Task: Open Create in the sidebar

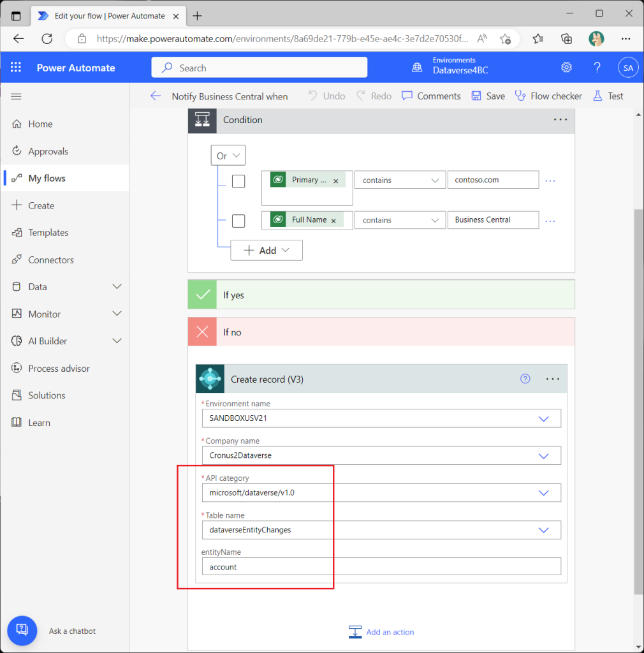Action: pos(65,206)
